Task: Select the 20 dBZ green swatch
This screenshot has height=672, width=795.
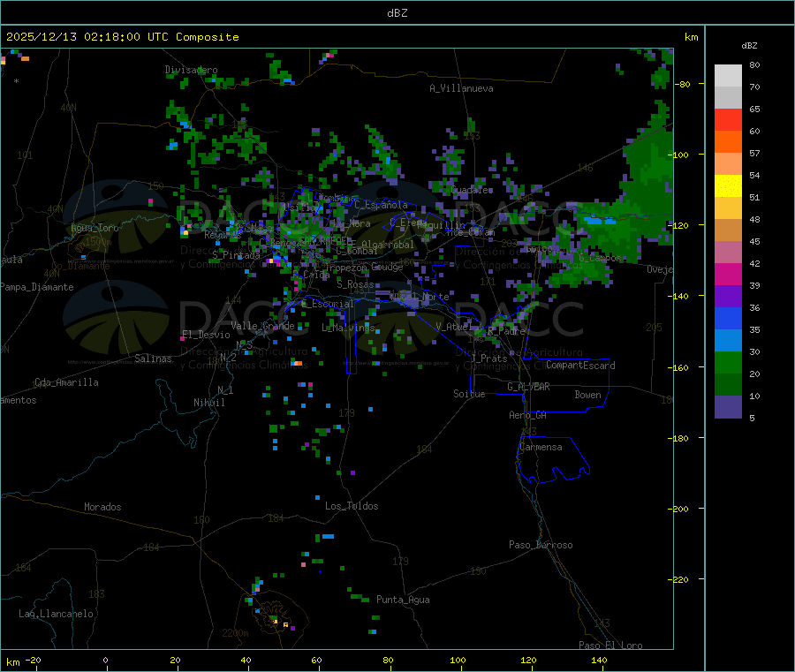Action: click(728, 362)
